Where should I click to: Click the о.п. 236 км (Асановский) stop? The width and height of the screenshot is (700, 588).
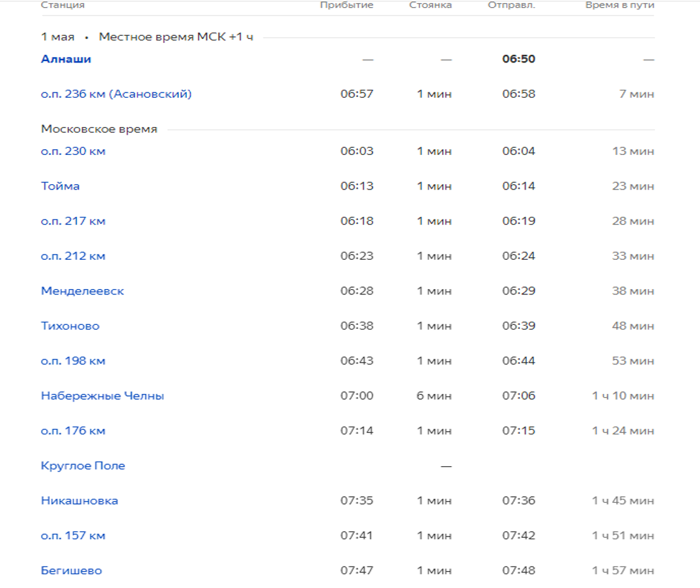(116, 94)
